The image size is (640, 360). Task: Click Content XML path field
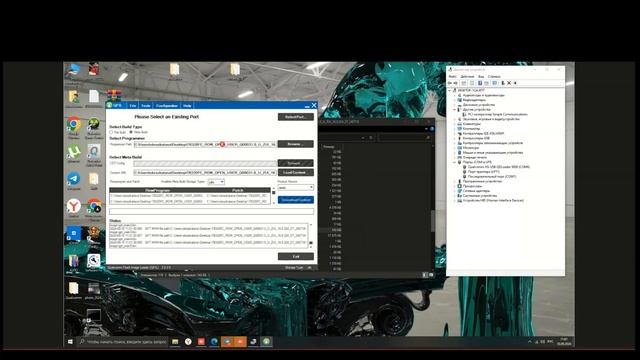(x=205, y=173)
